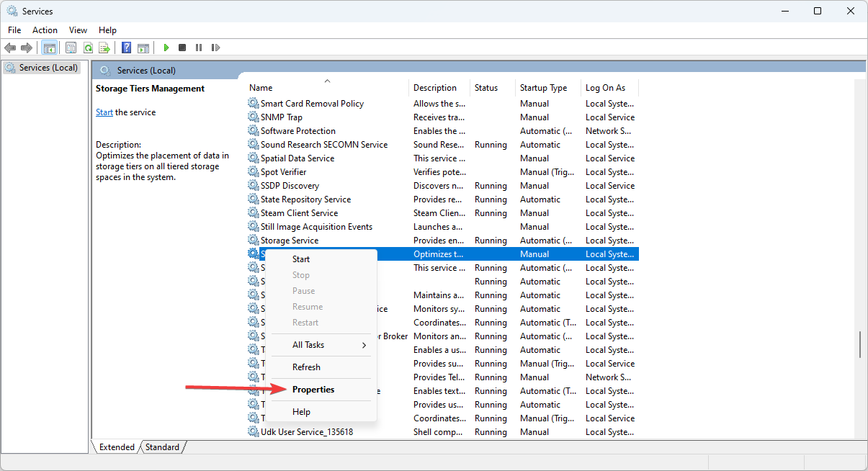868x471 pixels.
Task: Click the Stop Service square toolbar icon
Action: pyautogui.click(x=182, y=48)
